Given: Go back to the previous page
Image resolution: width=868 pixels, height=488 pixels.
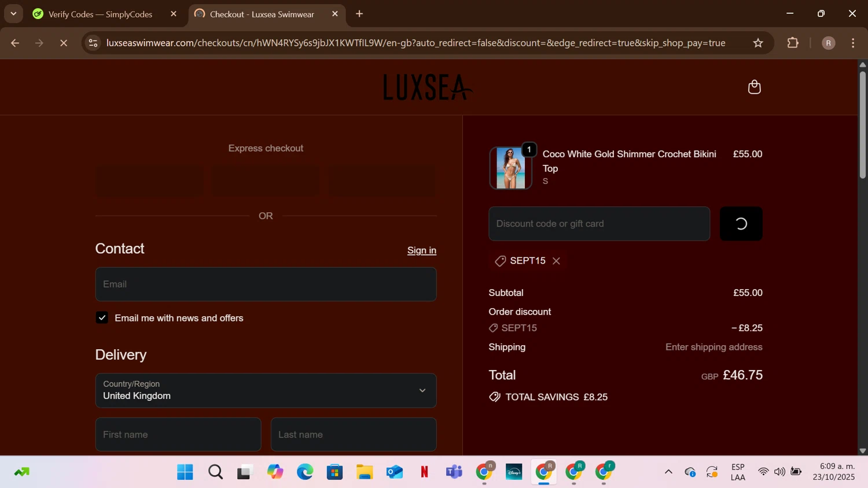Looking at the screenshot, I should [x=15, y=43].
